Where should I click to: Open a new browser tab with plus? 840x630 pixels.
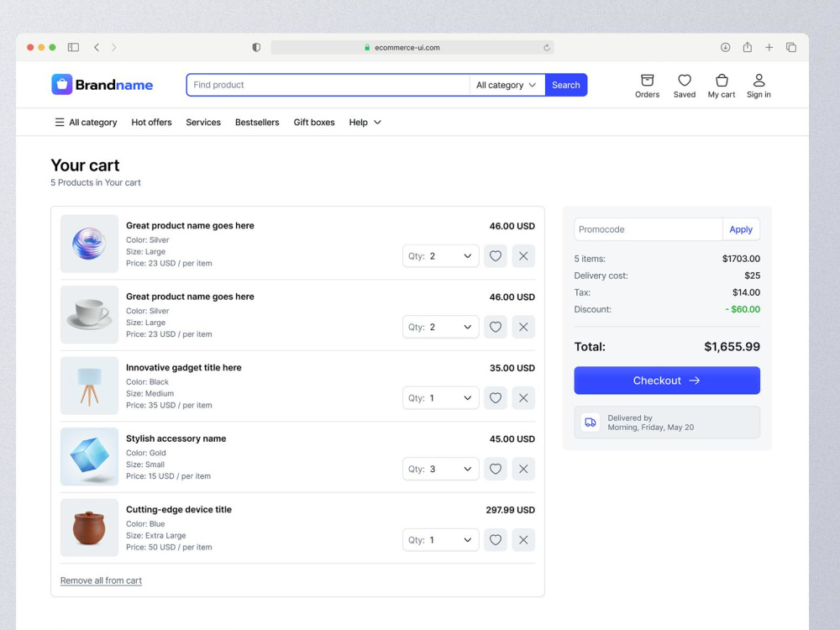[x=769, y=47]
